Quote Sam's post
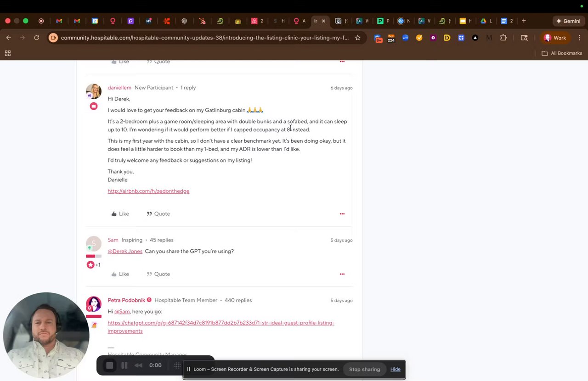This screenshot has height=381, width=588. pyautogui.click(x=158, y=274)
